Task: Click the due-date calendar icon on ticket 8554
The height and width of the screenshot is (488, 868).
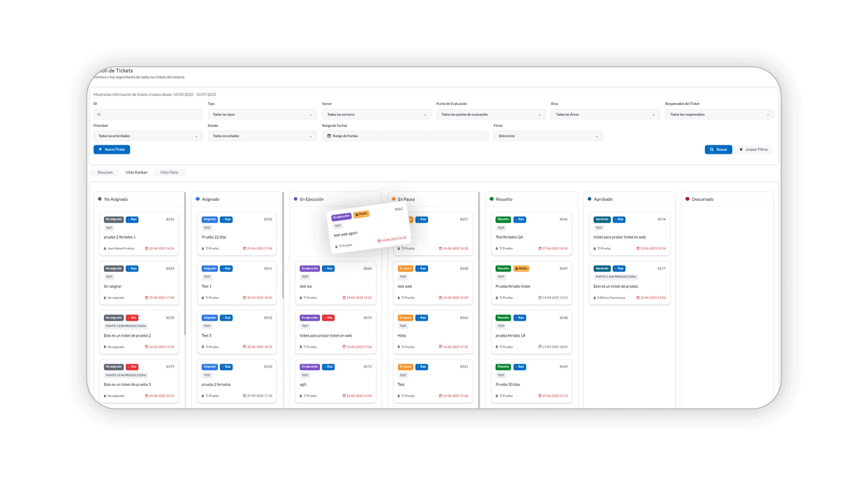Action: 146,249
